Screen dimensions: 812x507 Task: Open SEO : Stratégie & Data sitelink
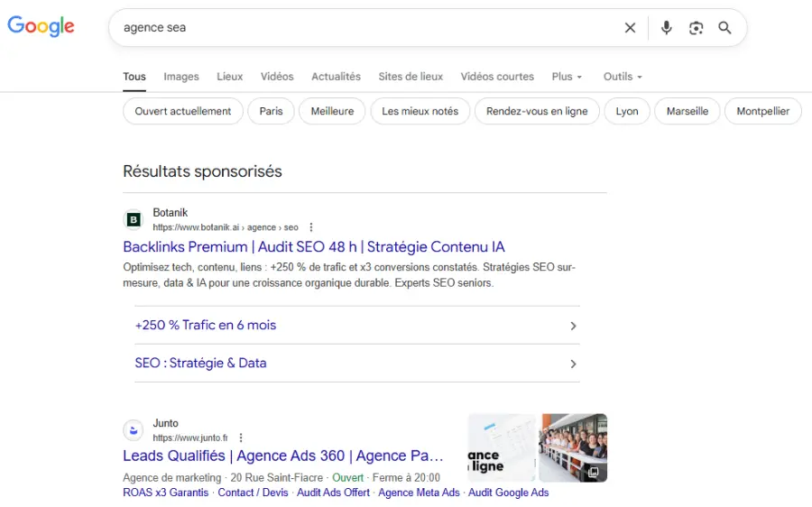tap(200, 363)
